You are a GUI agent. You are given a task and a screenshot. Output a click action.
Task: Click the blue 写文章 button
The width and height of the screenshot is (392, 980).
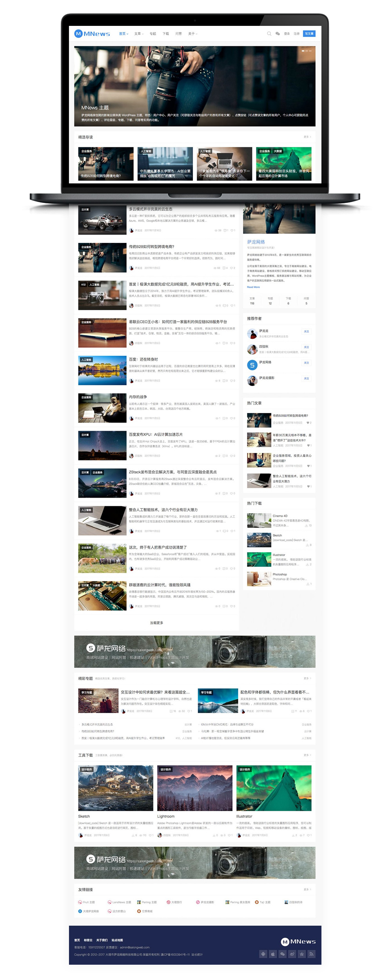pos(309,34)
